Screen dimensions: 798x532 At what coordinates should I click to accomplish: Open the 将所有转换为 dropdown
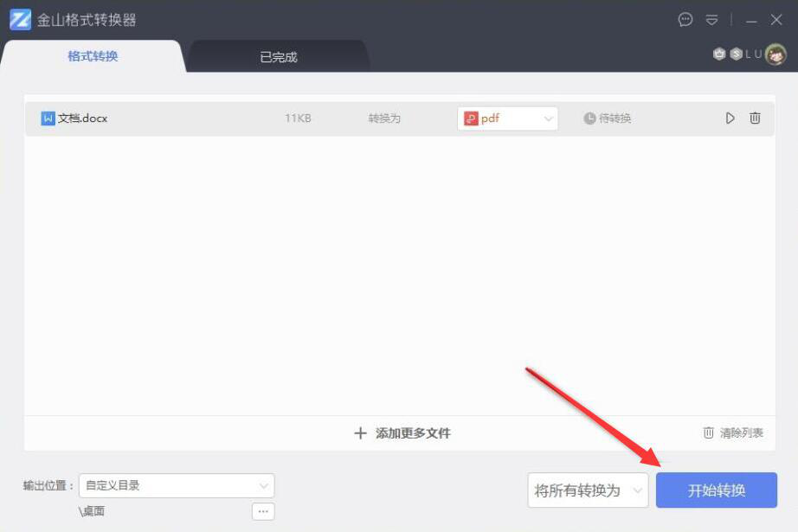[x=588, y=490]
